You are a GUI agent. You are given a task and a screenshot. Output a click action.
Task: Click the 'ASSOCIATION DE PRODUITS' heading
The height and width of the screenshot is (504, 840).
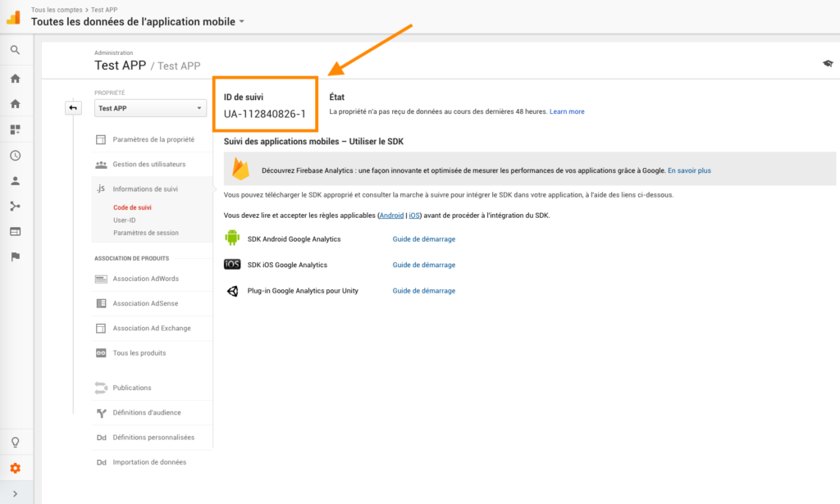(x=132, y=258)
